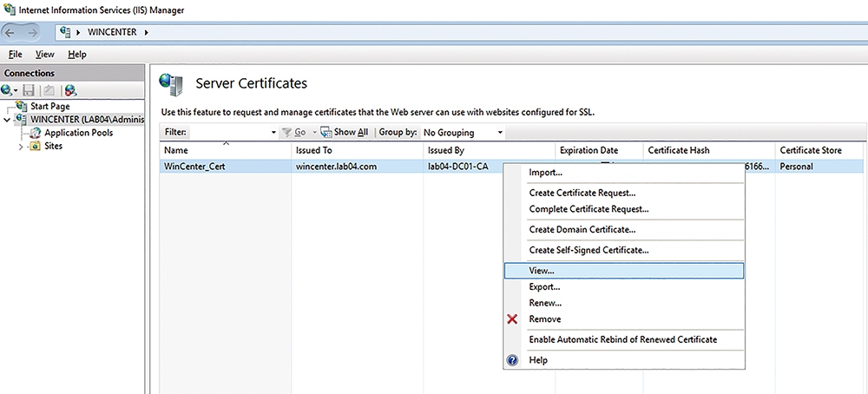Sort by the Certificate Hash column header

(x=709, y=150)
